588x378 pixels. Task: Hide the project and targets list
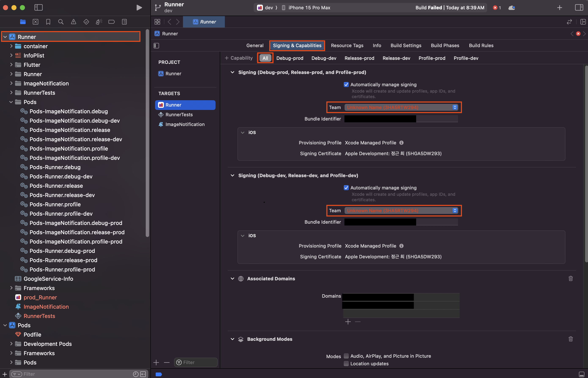coord(156,46)
